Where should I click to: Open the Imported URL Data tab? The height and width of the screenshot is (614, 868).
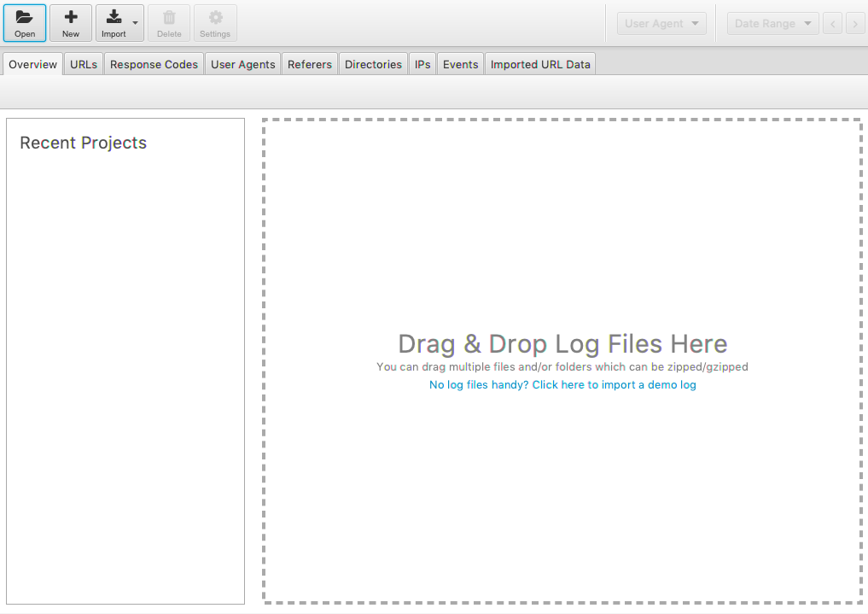(539, 63)
